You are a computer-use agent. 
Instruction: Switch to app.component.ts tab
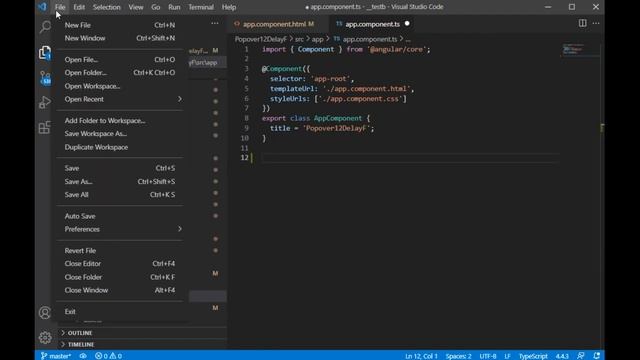point(372,24)
